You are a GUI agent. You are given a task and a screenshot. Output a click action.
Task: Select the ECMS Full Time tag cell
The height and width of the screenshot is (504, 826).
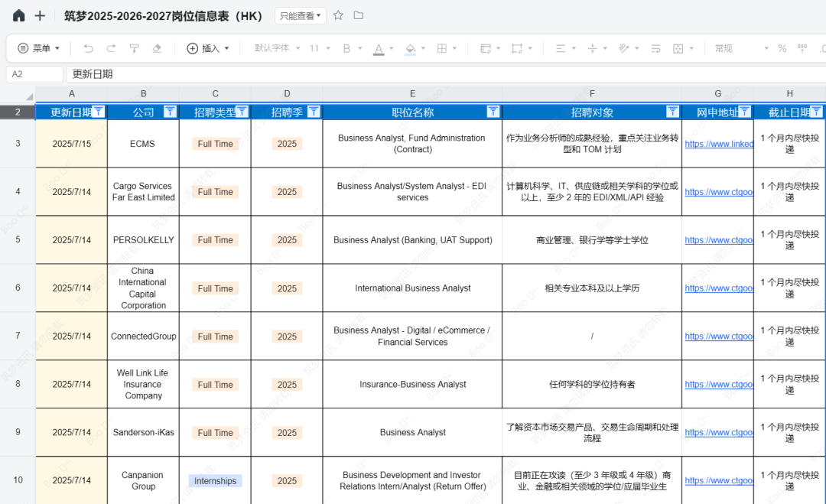[x=215, y=144]
